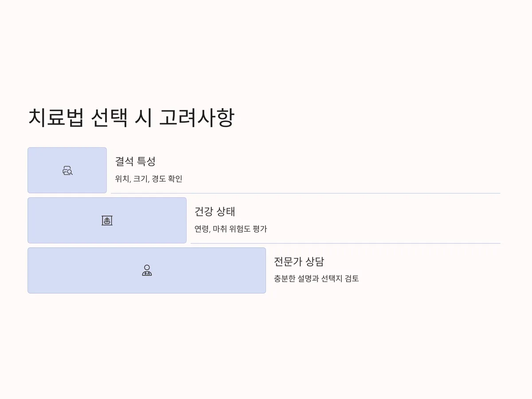
Task: Click the right end of the longest blue box
Action: (x=264, y=270)
